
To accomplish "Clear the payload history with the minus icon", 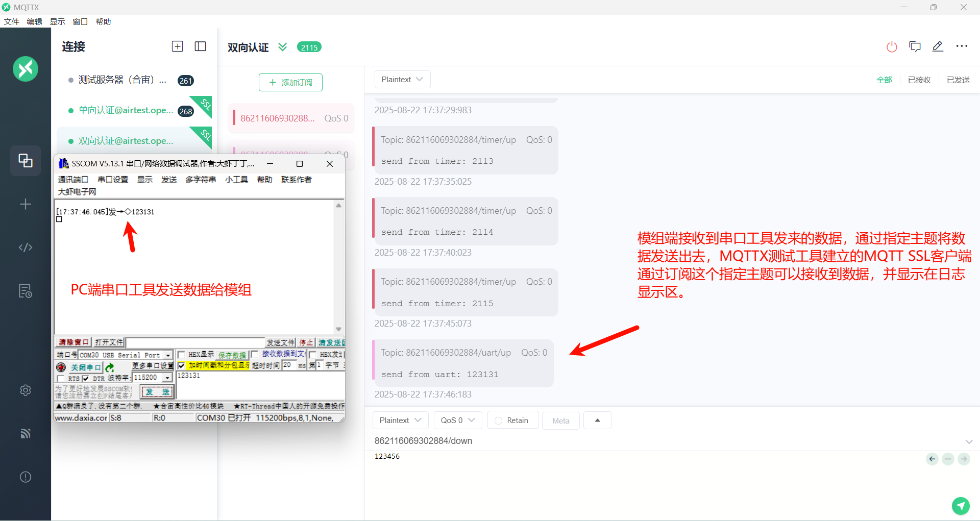I will pyautogui.click(x=948, y=459).
